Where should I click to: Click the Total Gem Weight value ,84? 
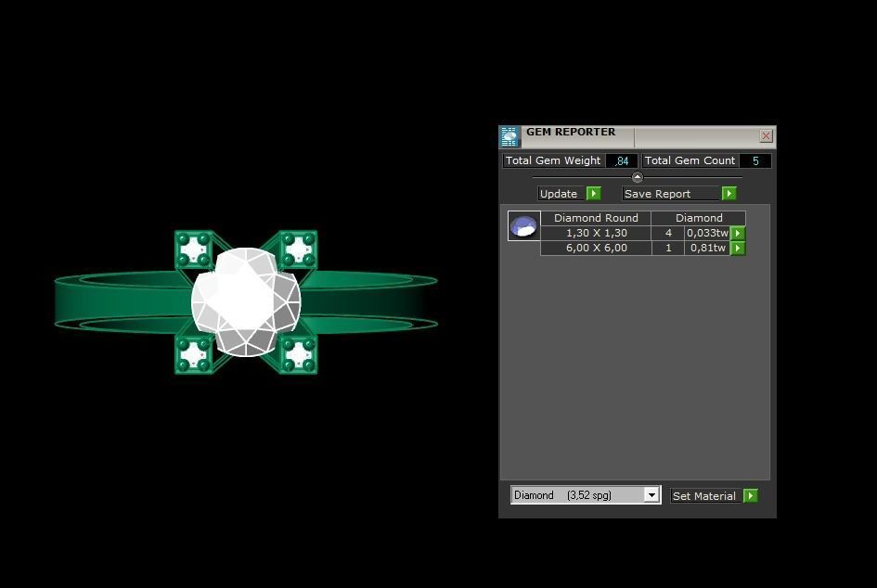click(622, 161)
